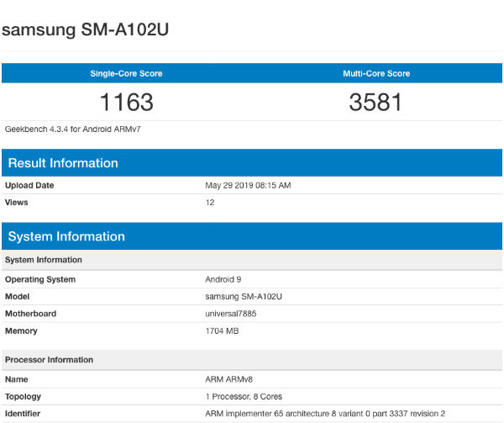Click the model value 'samsung SM-A102U' in table
504x423 pixels.
coord(244,297)
